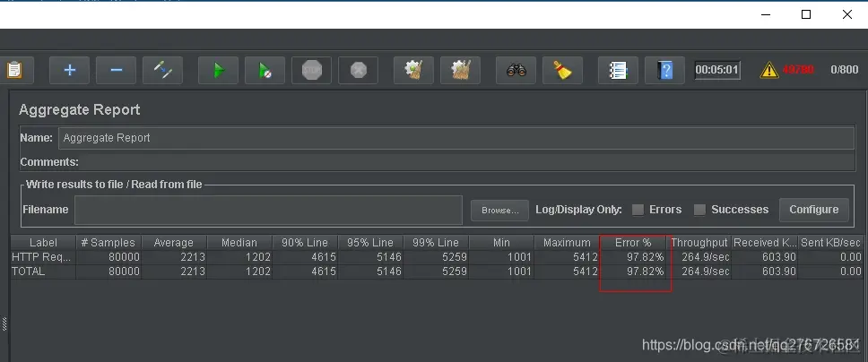Minimize the window
Viewport: 868px width, 362px height.
click(766, 14)
